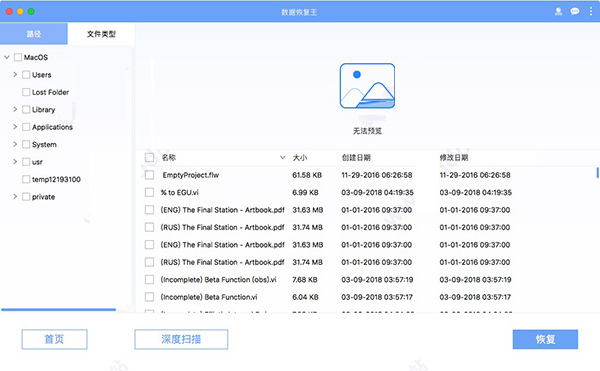Switch to the 文件类型 tab
Image resolution: width=600 pixels, height=371 pixels.
click(x=101, y=34)
